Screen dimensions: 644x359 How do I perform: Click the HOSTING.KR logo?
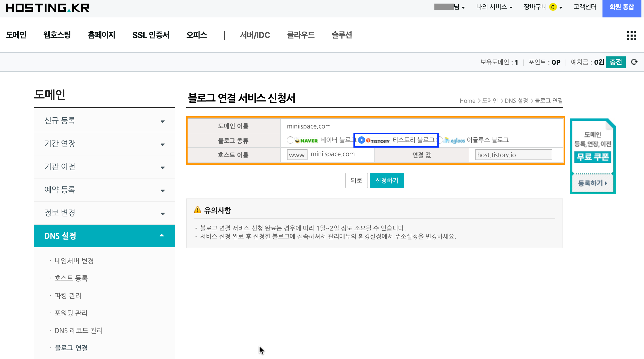pyautogui.click(x=47, y=8)
